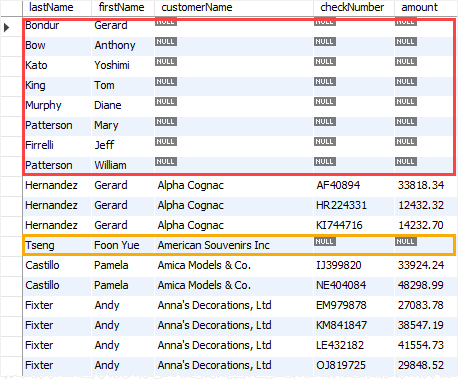Click the current row arrow indicator
Viewport: 458px width, 379px height.
pyautogui.click(x=7, y=27)
